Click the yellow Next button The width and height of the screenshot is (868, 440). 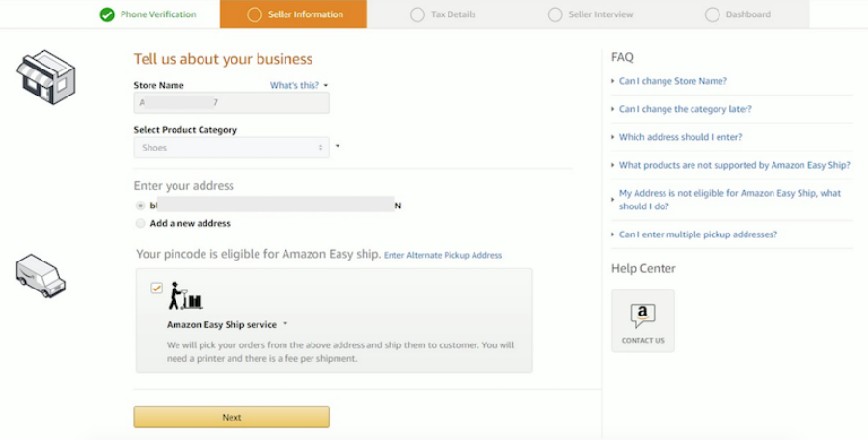[x=231, y=417]
